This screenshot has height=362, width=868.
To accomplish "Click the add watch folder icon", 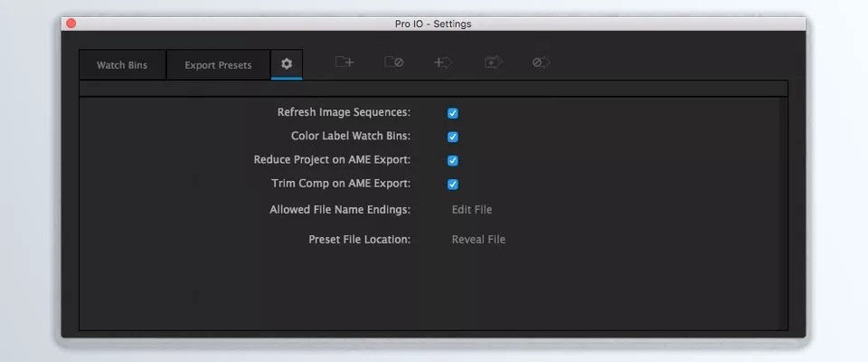I will click(344, 62).
